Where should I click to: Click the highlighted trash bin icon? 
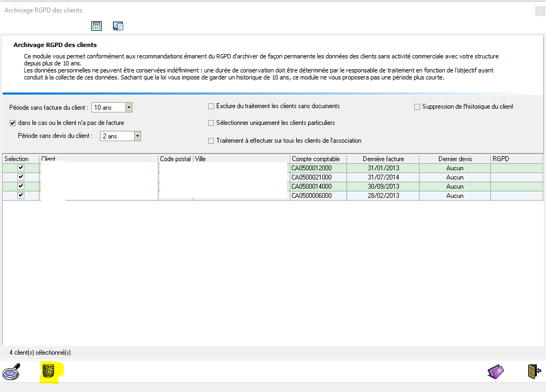(x=49, y=371)
